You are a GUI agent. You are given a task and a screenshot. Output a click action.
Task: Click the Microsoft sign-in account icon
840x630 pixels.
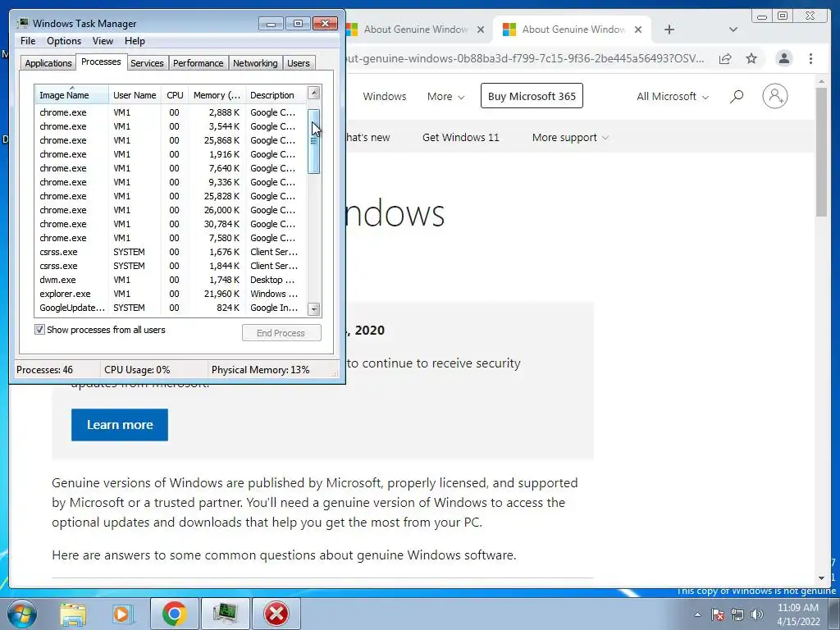click(x=774, y=96)
